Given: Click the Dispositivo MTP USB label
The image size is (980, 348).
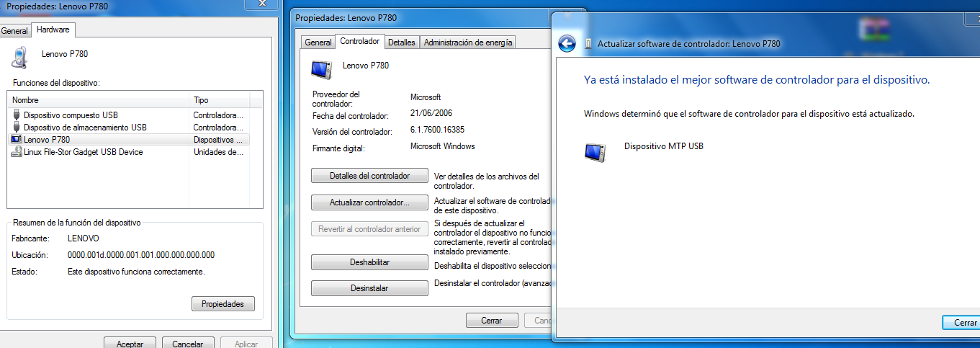Looking at the screenshot, I should 663,146.
